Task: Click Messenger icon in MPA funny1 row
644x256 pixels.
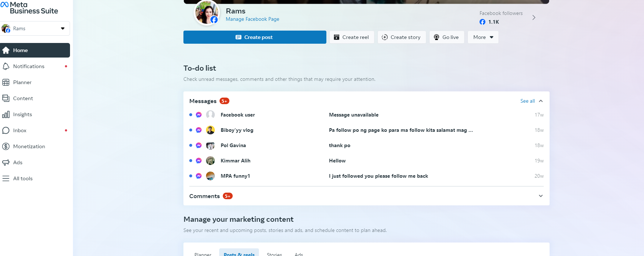Action: [199, 176]
